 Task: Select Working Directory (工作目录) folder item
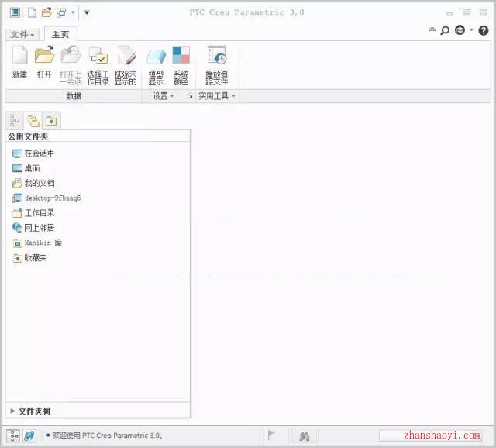[x=33, y=213]
